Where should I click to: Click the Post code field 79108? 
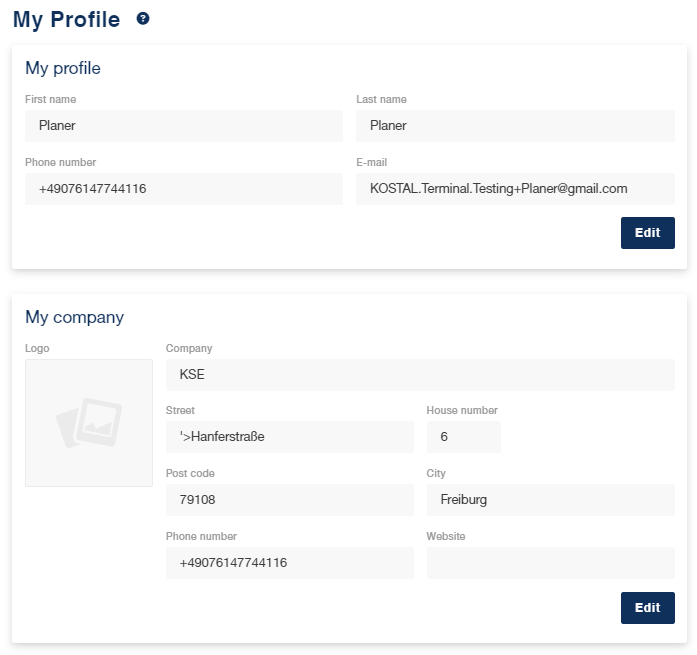click(289, 500)
